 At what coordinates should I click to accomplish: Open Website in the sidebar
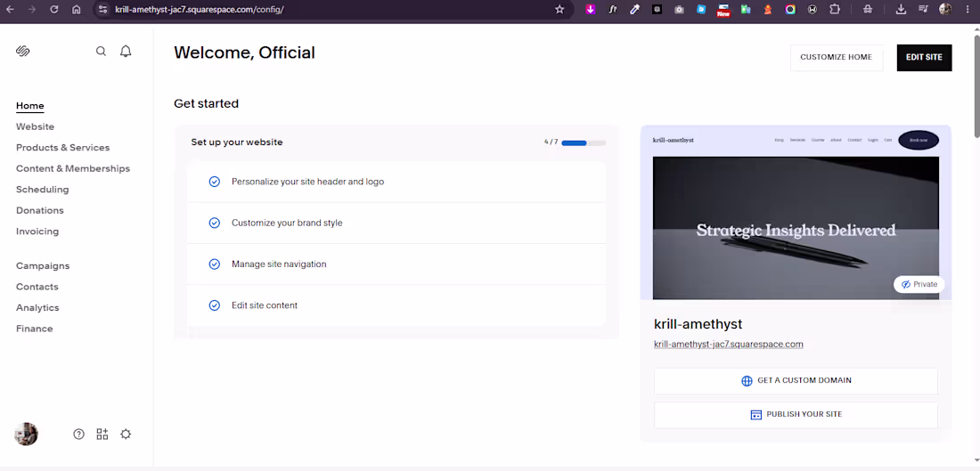[x=35, y=126]
